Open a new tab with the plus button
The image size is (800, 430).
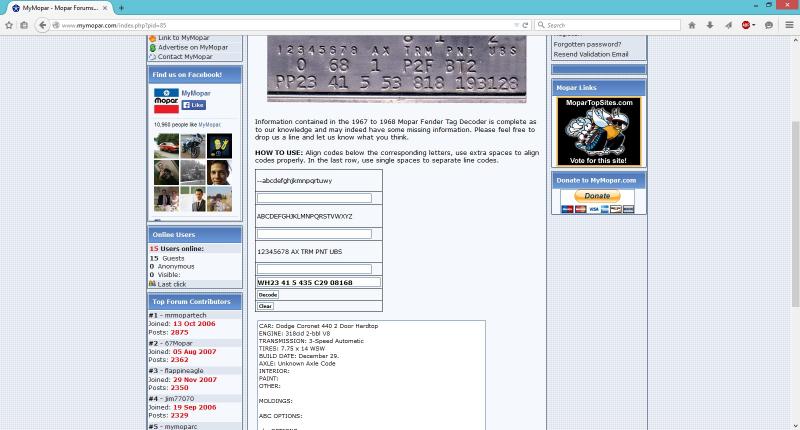click(121, 8)
